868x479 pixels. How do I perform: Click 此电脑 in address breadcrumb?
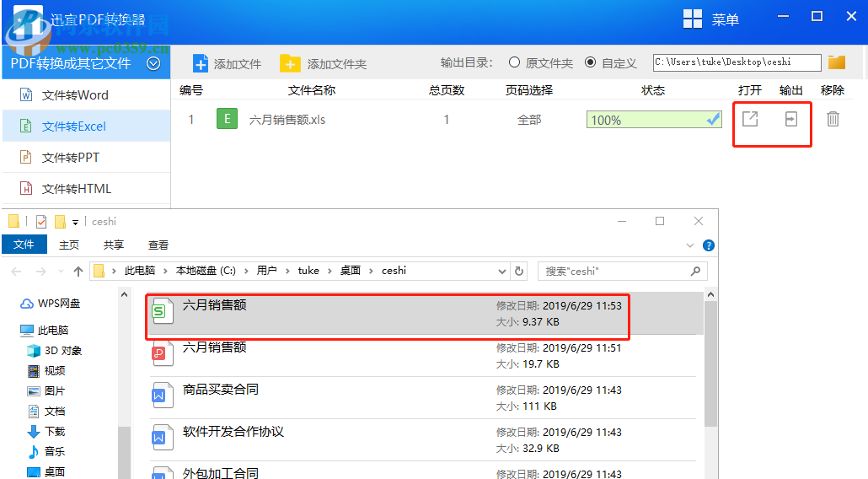[x=140, y=270]
